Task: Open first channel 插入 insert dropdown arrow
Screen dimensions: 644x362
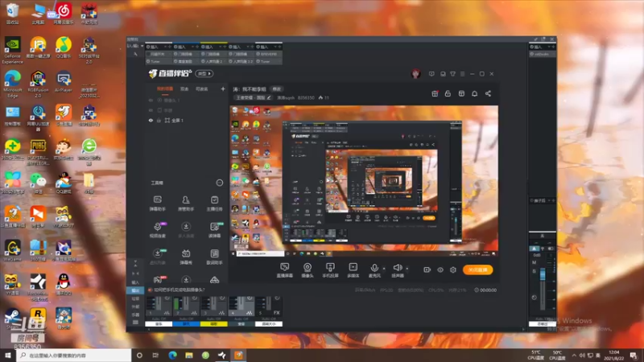Action: tap(165, 47)
